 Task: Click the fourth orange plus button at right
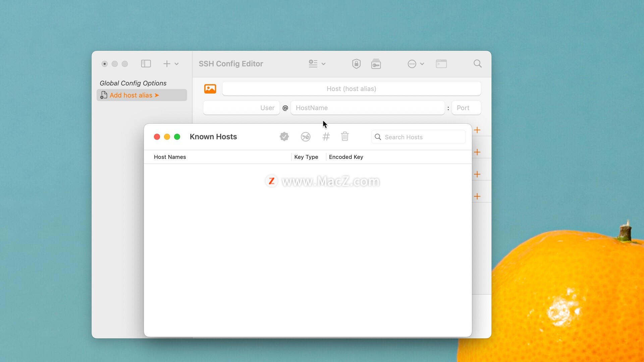coord(477,196)
